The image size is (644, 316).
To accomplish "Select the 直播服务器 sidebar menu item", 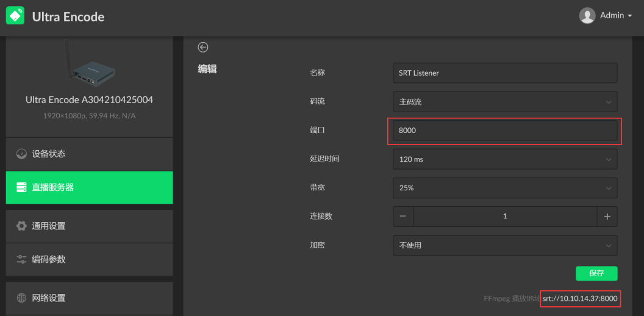I will [x=89, y=187].
